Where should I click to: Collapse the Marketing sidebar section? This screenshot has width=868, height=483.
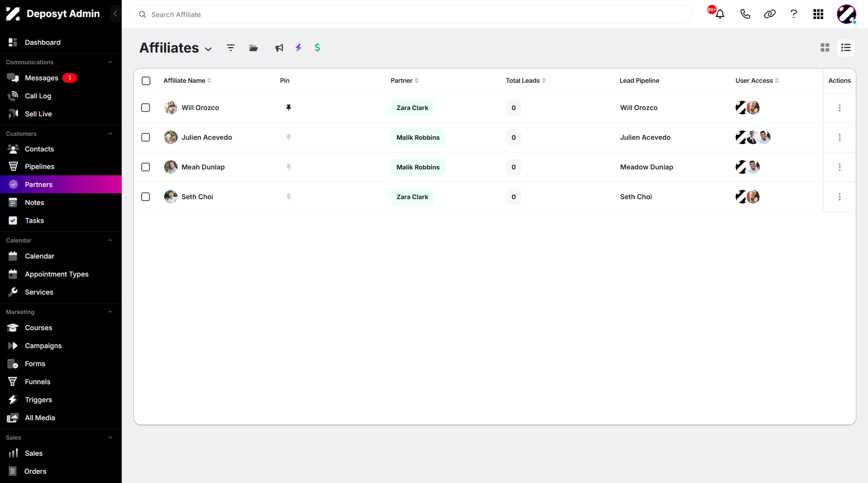tap(111, 312)
